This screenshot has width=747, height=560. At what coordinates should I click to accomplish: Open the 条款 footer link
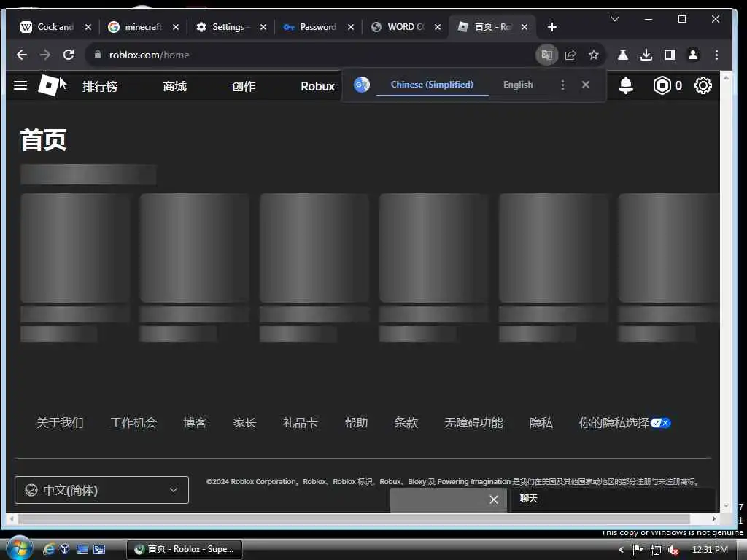[x=406, y=423]
